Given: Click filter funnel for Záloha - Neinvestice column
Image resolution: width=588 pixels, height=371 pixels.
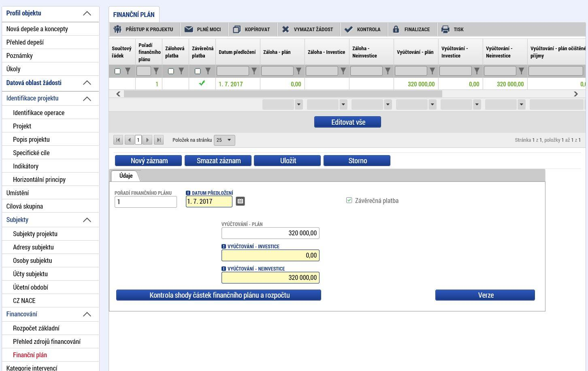Looking at the screenshot, I should [x=388, y=71].
